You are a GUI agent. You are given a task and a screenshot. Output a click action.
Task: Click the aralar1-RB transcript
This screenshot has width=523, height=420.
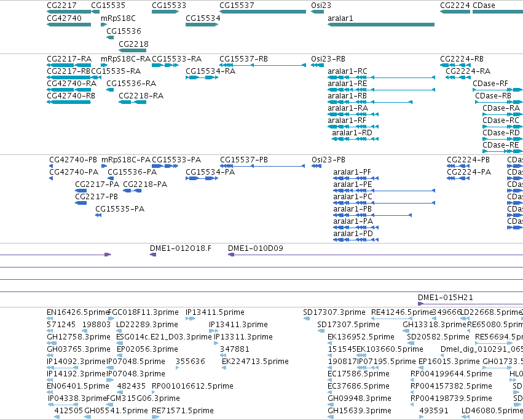pos(370,102)
